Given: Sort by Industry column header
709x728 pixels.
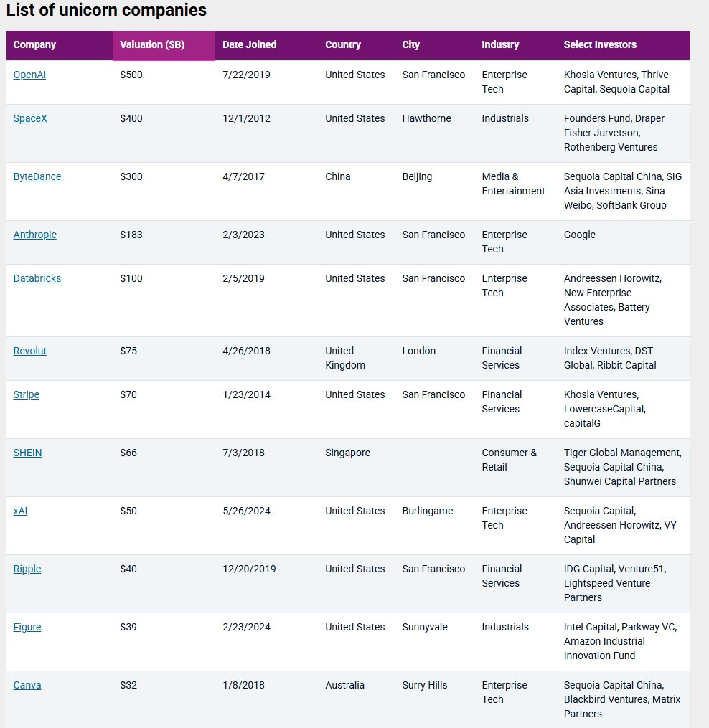Looking at the screenshot, I should [x=500, y=44].
